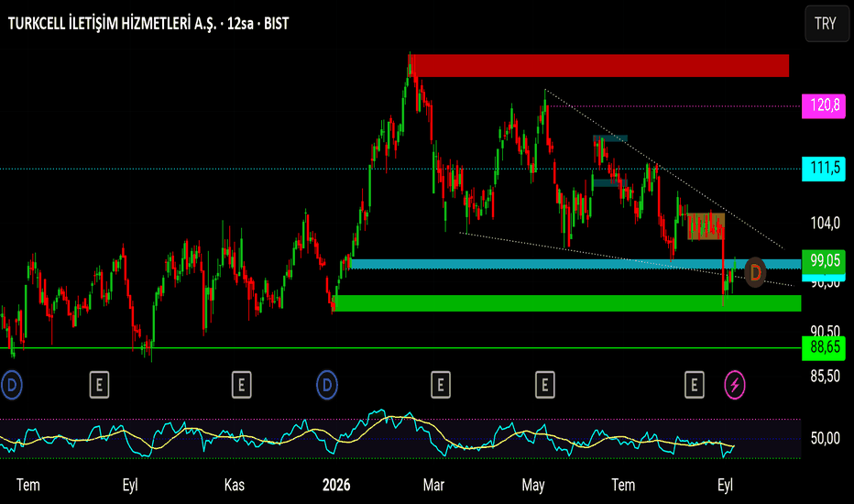Open the blue dividend D marker above 2026
Viewport: 854px width, 504px height.
pos(327,385)
